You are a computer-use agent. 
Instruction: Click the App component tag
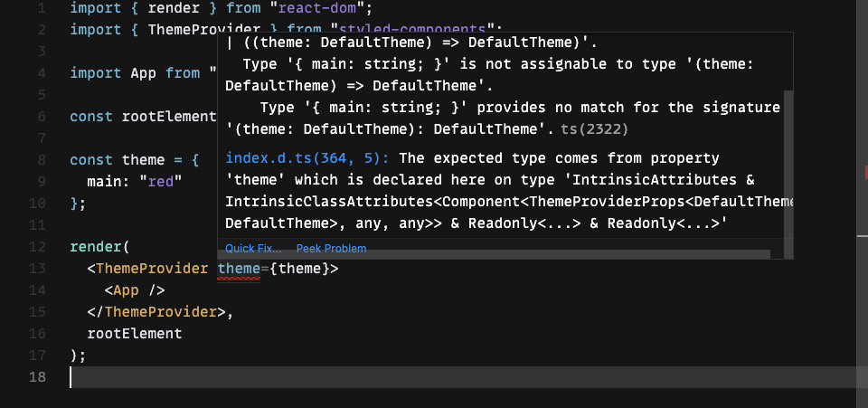pyautogui.click(x=126, y=290)
